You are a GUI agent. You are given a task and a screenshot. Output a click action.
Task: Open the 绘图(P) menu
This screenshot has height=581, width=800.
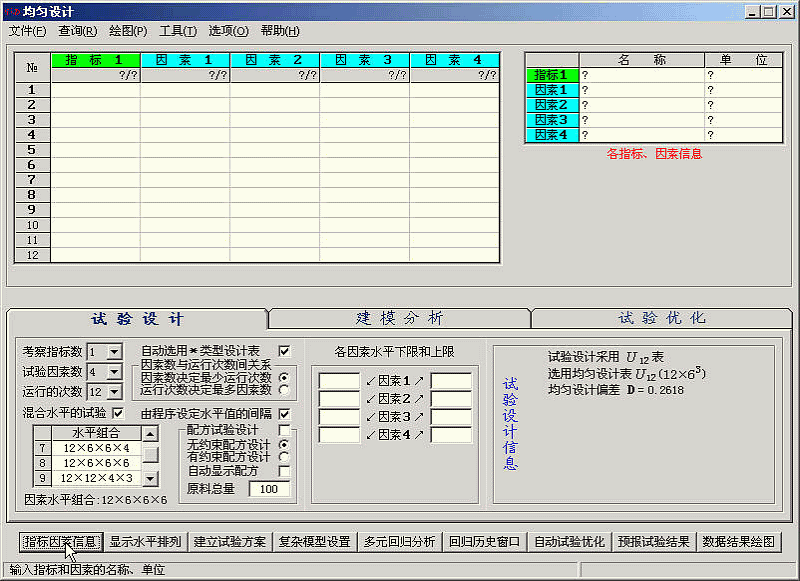128,31
